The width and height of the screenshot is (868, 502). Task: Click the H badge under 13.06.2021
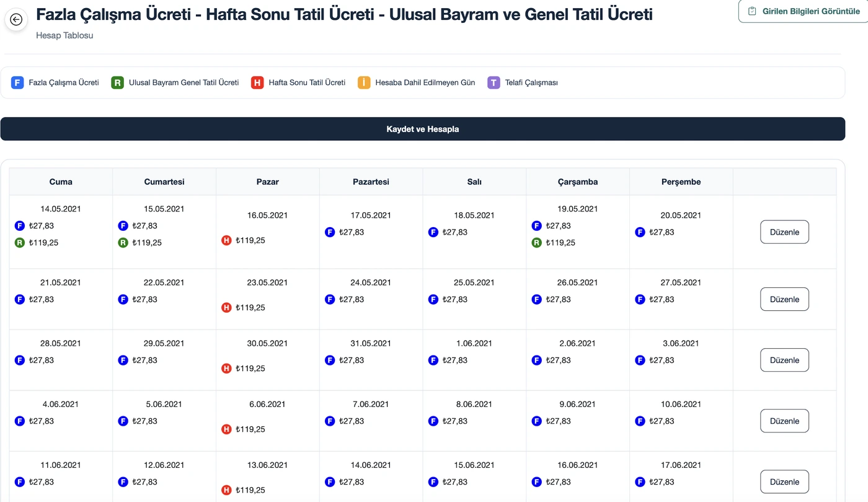[x=226, y=490]
